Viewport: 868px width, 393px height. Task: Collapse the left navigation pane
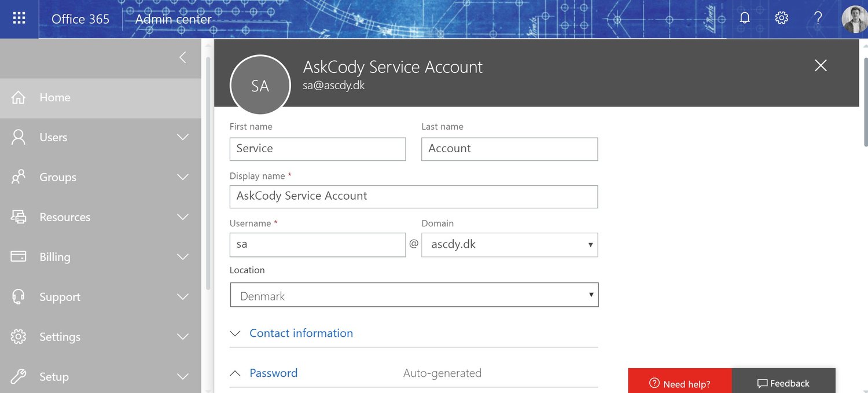[x=183, y=57]
